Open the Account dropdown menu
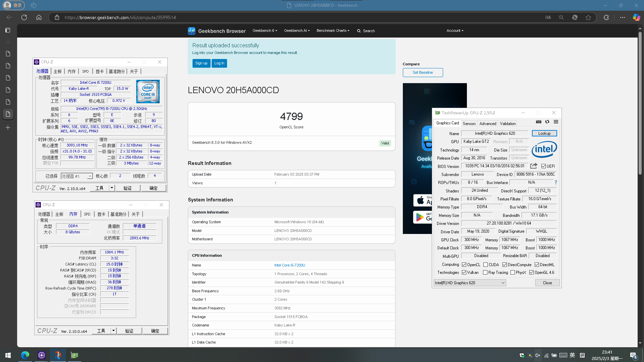The height and width of the screenshot is (362, 644). click(455, 31)
